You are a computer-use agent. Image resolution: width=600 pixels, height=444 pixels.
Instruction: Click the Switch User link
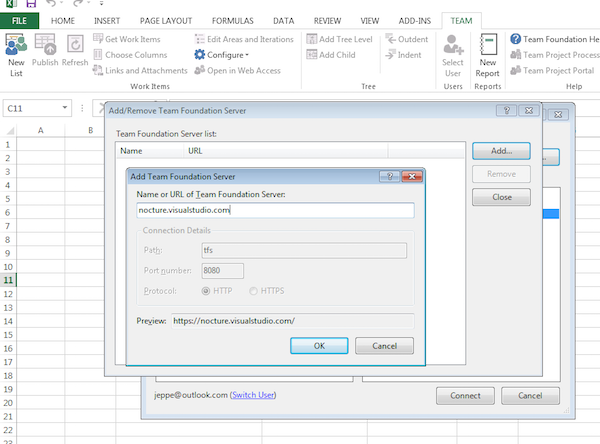pos(253,395)
